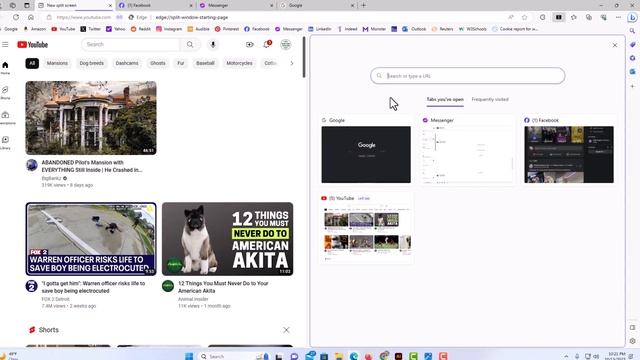Go to YouTube Home in the sidebar

click(5, 68)
